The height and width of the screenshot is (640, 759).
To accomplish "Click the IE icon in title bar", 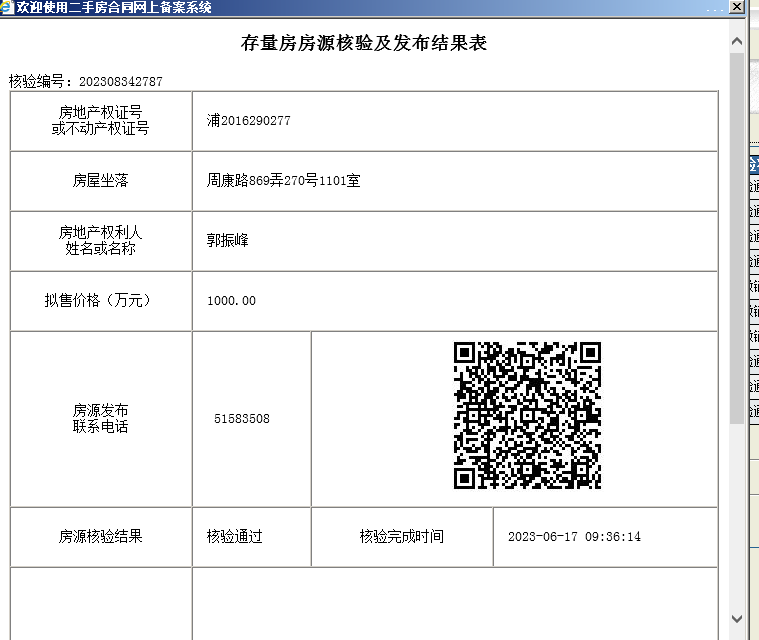I will click(7, 7).
